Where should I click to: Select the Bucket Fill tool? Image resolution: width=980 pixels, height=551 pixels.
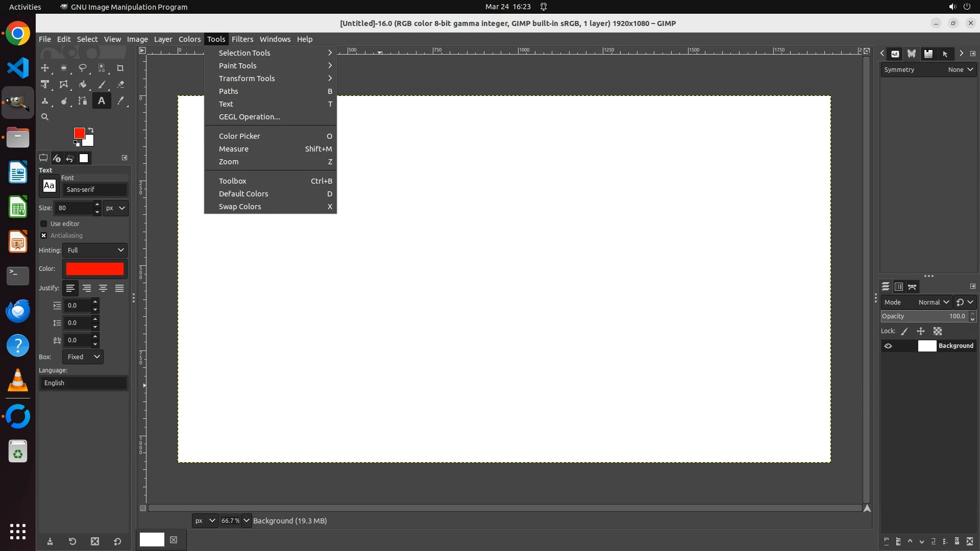[82, 85]
